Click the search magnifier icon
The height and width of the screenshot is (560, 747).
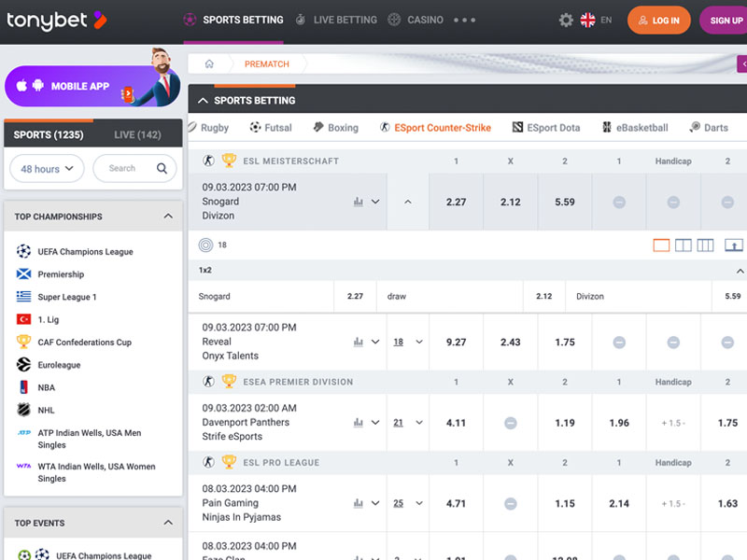[x=162, y=168]
